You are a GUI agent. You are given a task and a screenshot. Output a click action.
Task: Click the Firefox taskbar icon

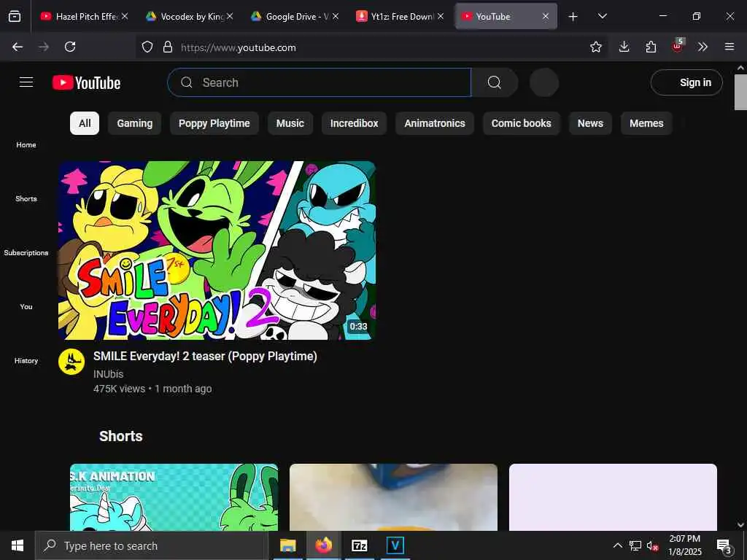tap(323, 545)
